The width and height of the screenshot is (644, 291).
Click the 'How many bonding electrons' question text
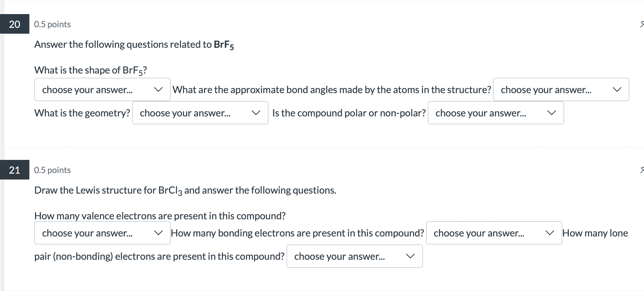pos(297,233)
